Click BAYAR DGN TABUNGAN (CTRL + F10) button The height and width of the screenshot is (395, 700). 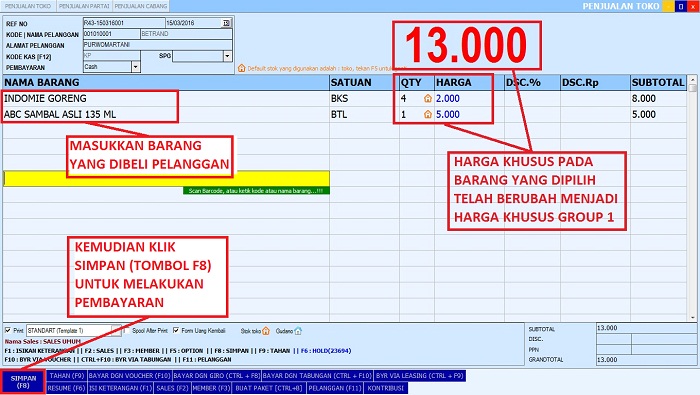[317, 376]
